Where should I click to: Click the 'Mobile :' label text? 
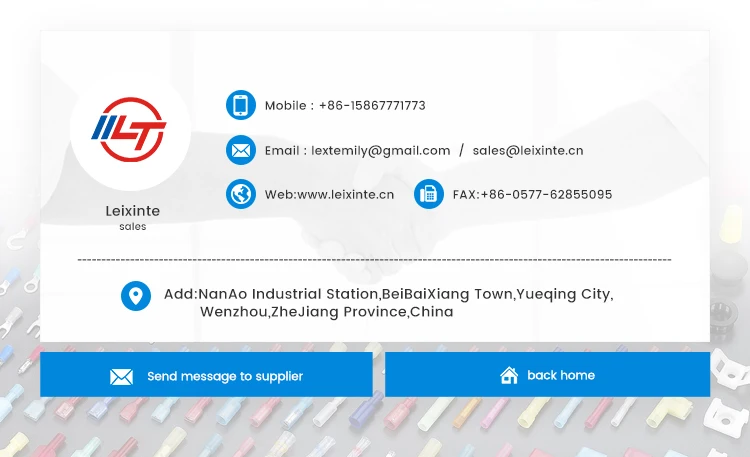pyautogui.click(x=289, y=105)
